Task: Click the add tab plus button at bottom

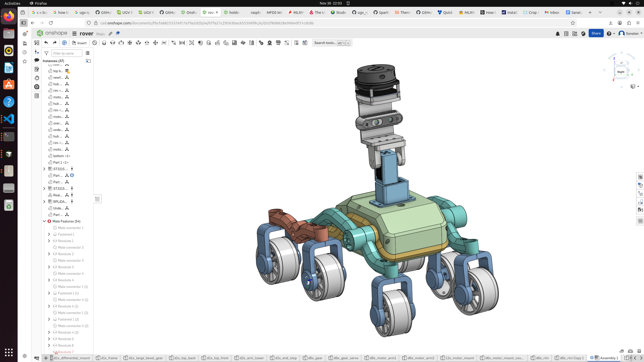Action: click(46, 358)
